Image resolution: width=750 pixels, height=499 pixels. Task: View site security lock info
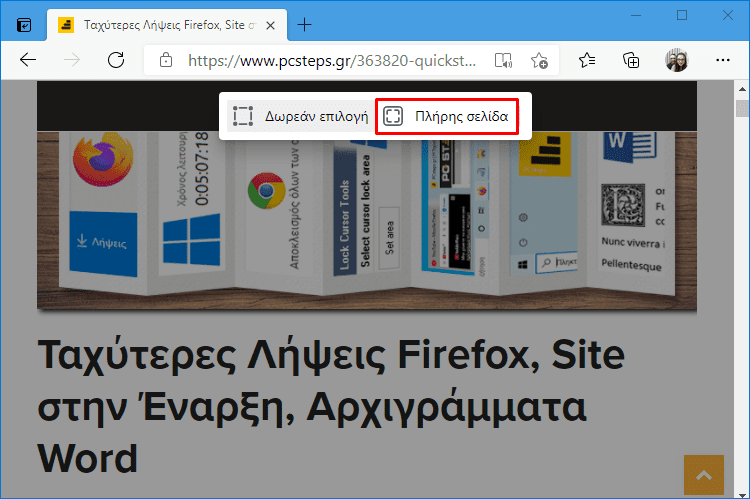click(x=166, y=60)
